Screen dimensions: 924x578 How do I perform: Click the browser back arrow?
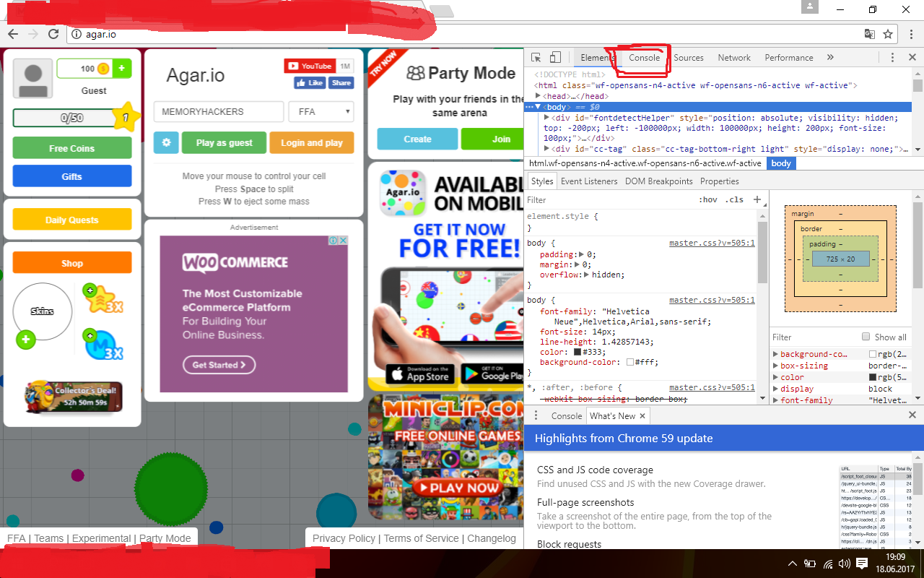click(x=13, y=34)
